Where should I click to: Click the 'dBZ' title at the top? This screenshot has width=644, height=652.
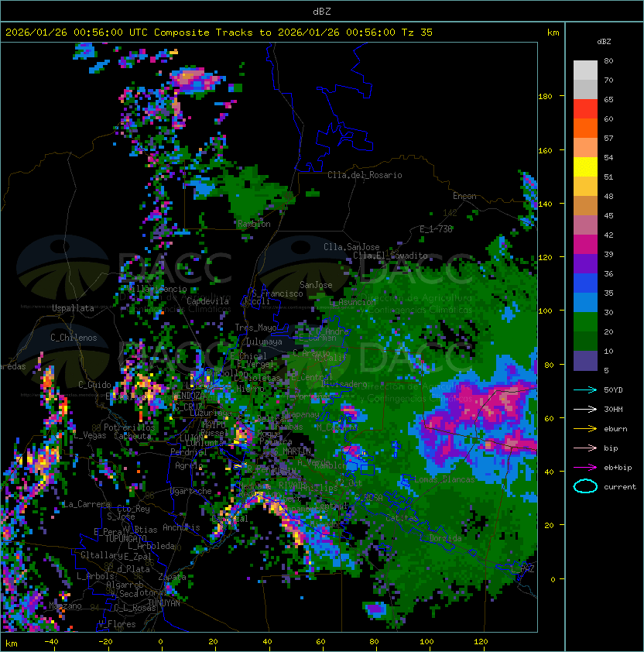pyautogui.click(x=322, y=12)
